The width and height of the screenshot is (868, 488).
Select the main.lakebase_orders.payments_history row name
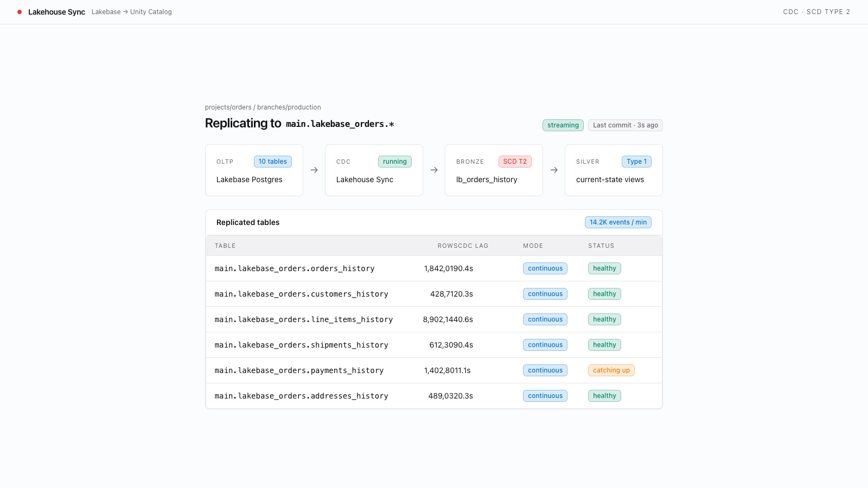click(x=299, y=370)
